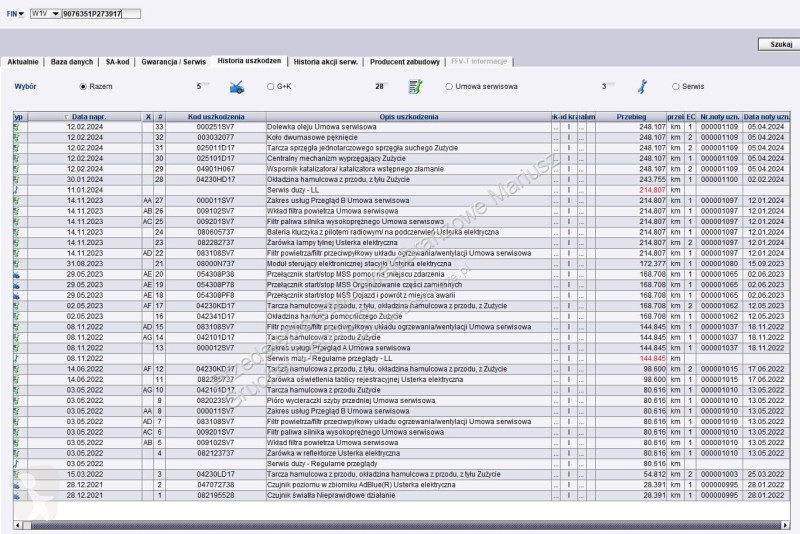800x534 pixels.
Task: Select date cell 31.08.2023
Action: pos(85,264)
